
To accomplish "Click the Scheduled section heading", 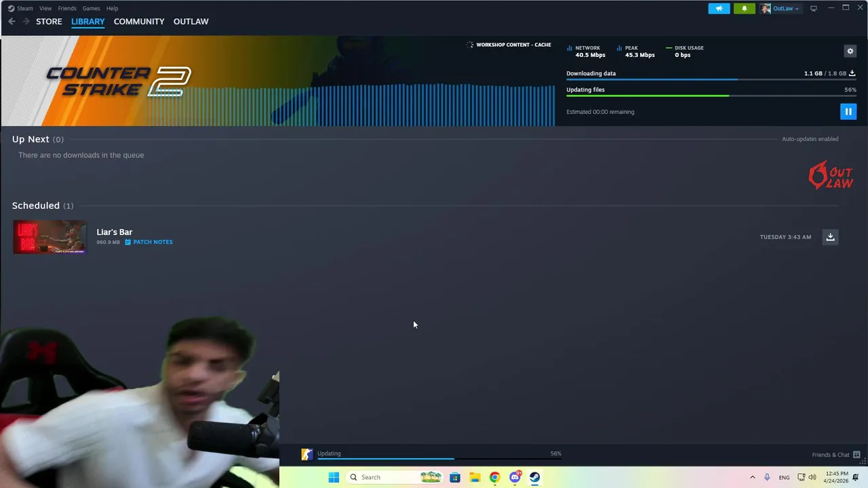I will click(35, 205).
